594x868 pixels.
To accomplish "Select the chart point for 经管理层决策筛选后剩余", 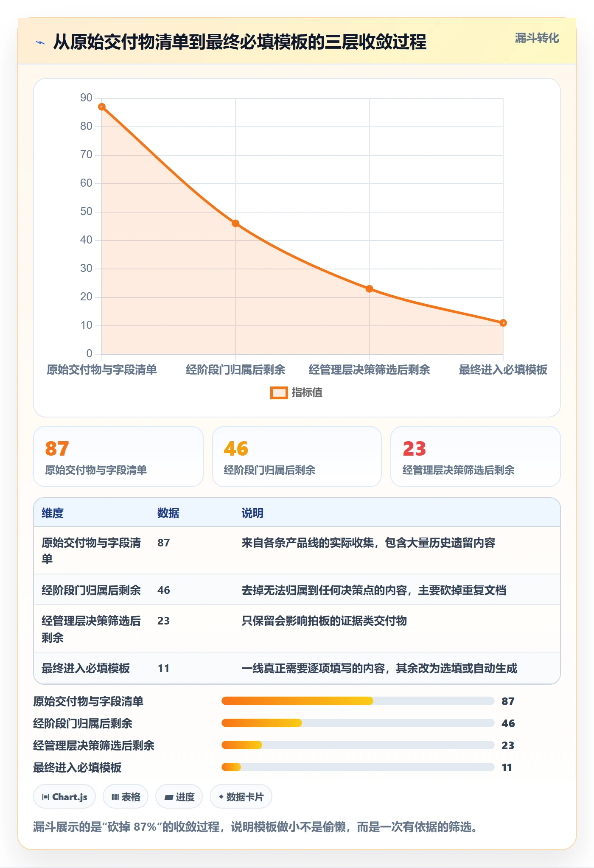I will (x=370, y=289).
